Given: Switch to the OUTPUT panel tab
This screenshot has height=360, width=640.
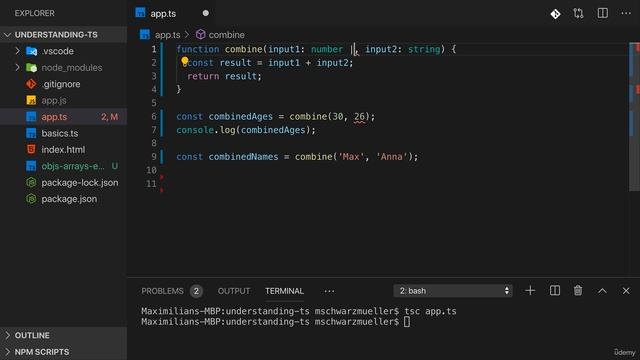Looking at the screenshot, I should pos(233,291).
